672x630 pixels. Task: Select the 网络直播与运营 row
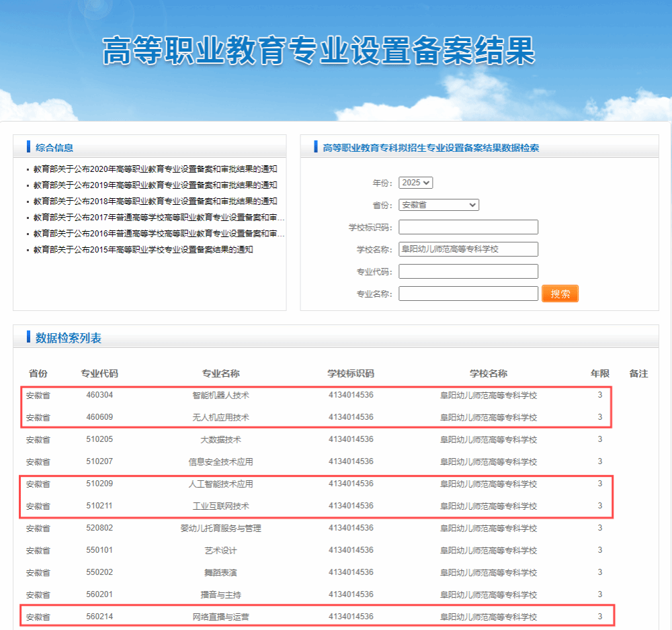220,617
